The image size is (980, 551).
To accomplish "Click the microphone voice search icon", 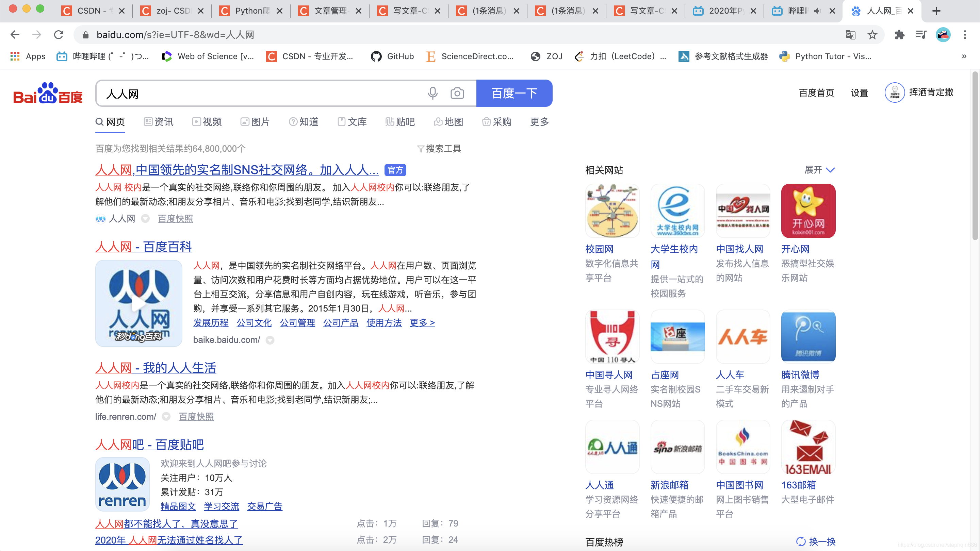I will coord(432,93).
